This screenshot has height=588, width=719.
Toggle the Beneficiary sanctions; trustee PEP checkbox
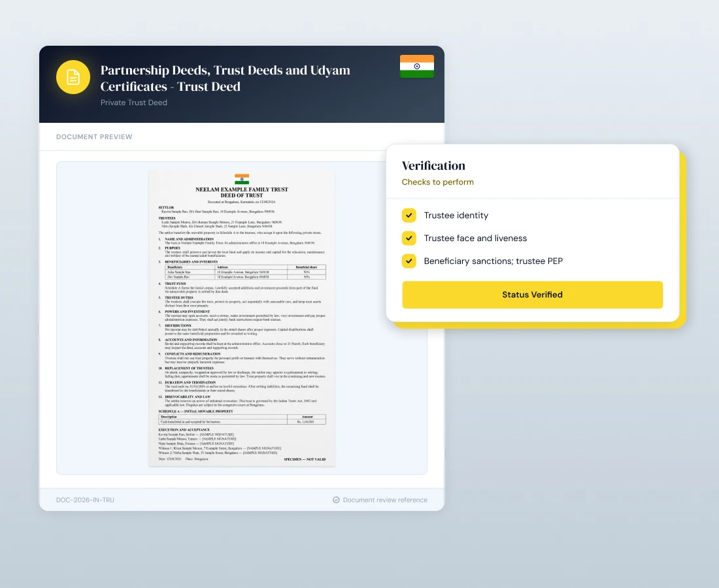click(409, 261)
